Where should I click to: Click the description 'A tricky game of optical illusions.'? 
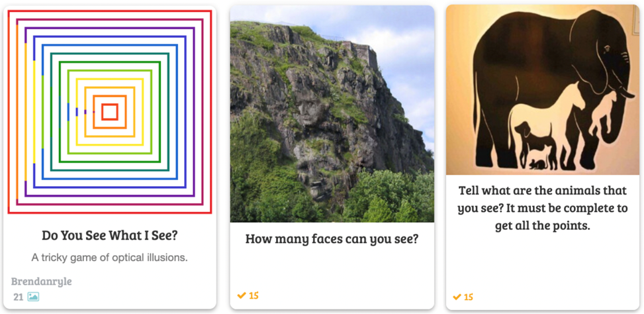tap(110, 258)
